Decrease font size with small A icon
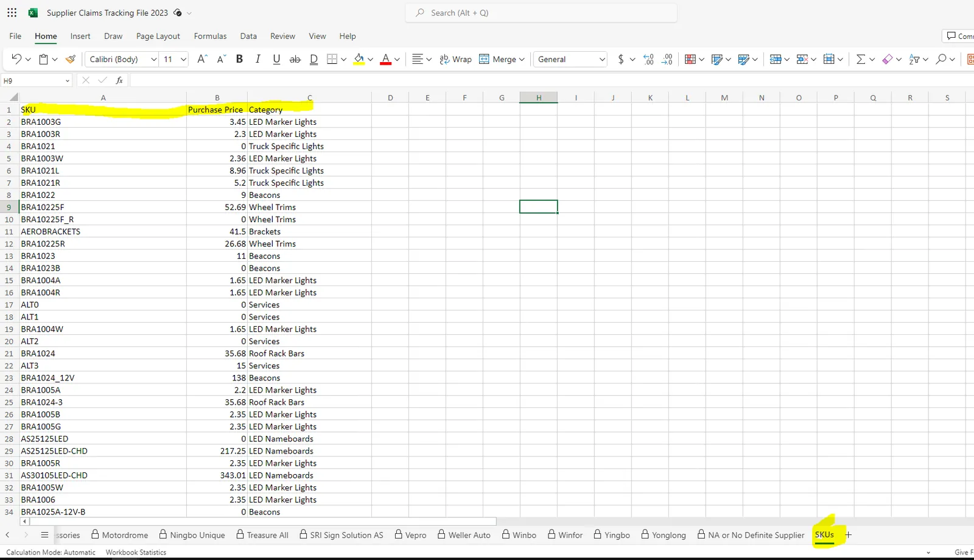This screenshot has height=560, width=974. tap(222, 59)
